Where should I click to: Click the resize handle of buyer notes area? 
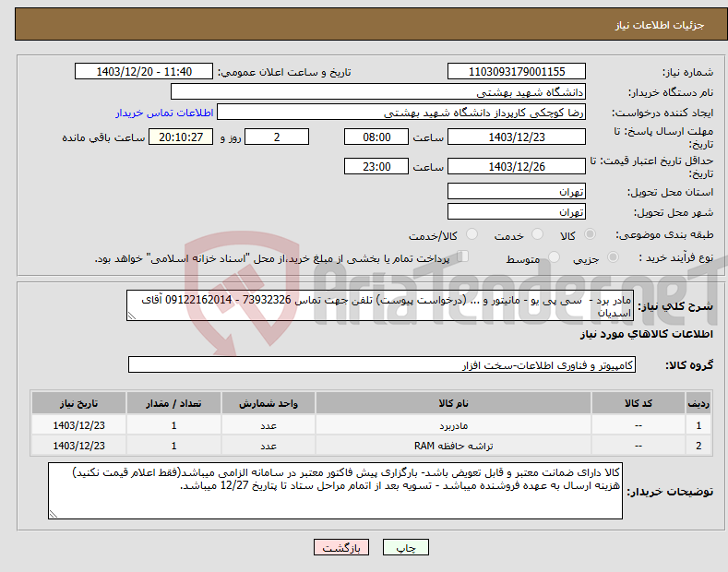click(x=54, y=514)
